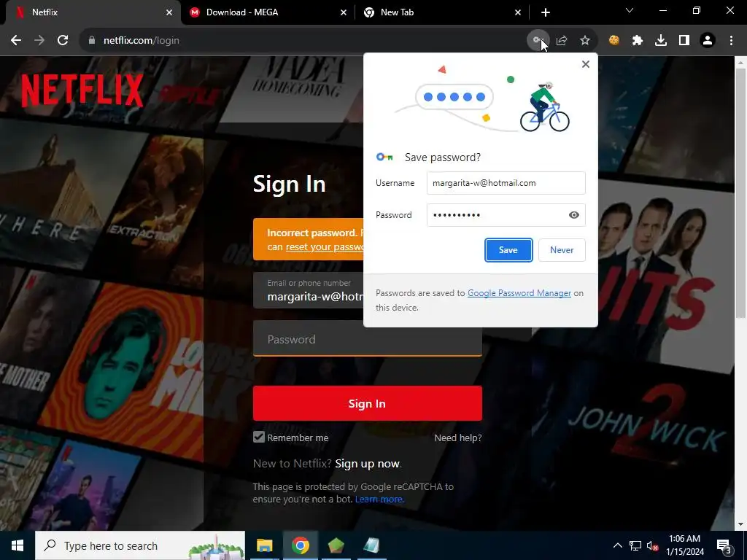Click the popup Password field

point(506,215)
